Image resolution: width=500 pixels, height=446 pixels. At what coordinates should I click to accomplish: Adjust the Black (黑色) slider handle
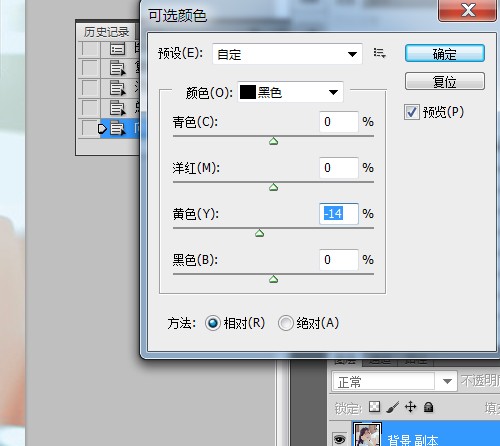point(273,279)
